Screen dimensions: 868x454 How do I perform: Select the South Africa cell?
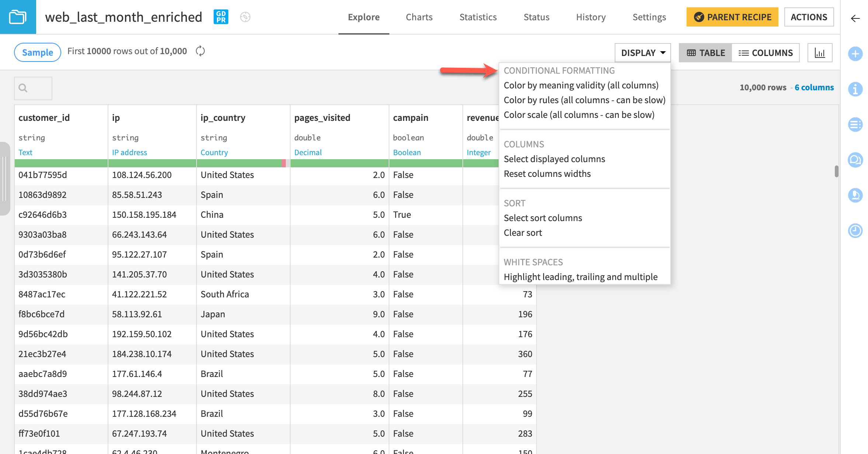point(243,294)
